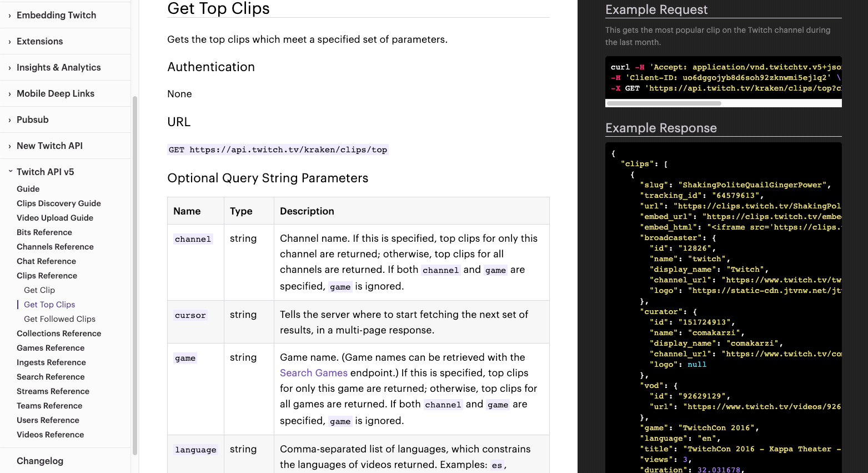Open the Extensions section

point(39,41)
